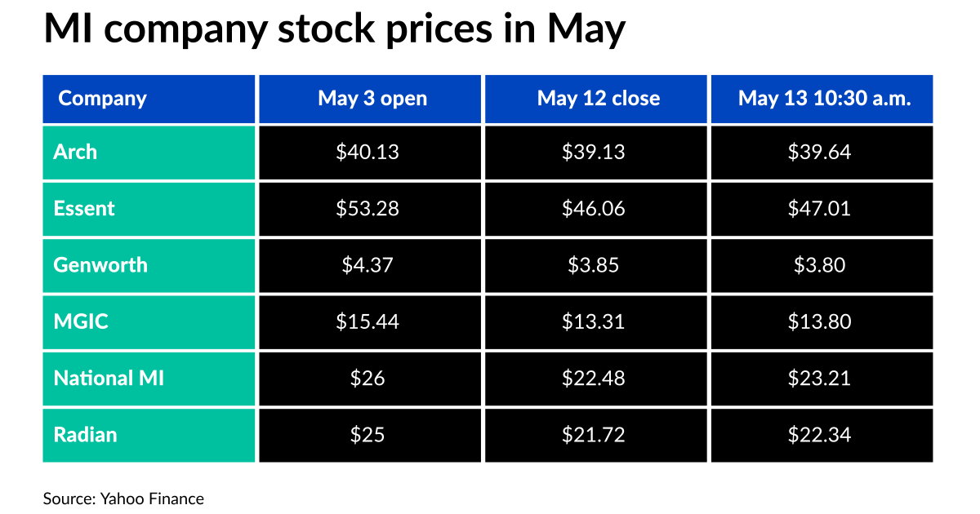The width and height of the screenshot is (980, 514).
Task: Select the May 12 close column header
Action: coord(598,99)
